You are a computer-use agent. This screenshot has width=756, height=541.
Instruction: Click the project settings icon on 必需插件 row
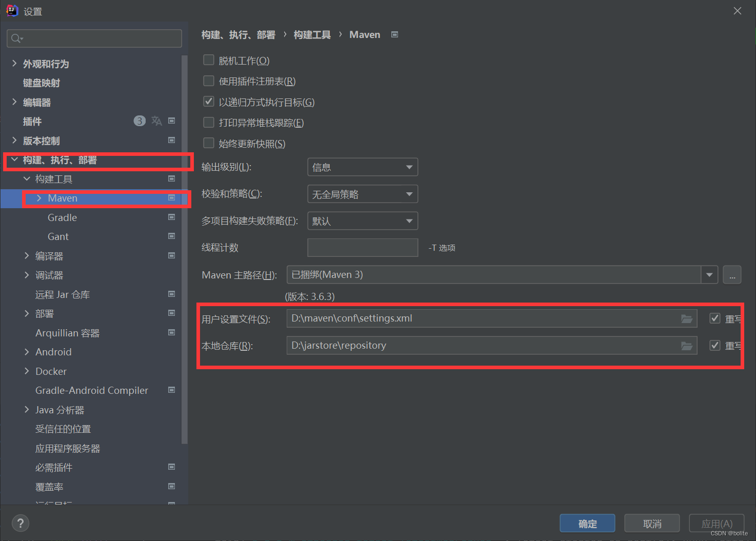172,467
